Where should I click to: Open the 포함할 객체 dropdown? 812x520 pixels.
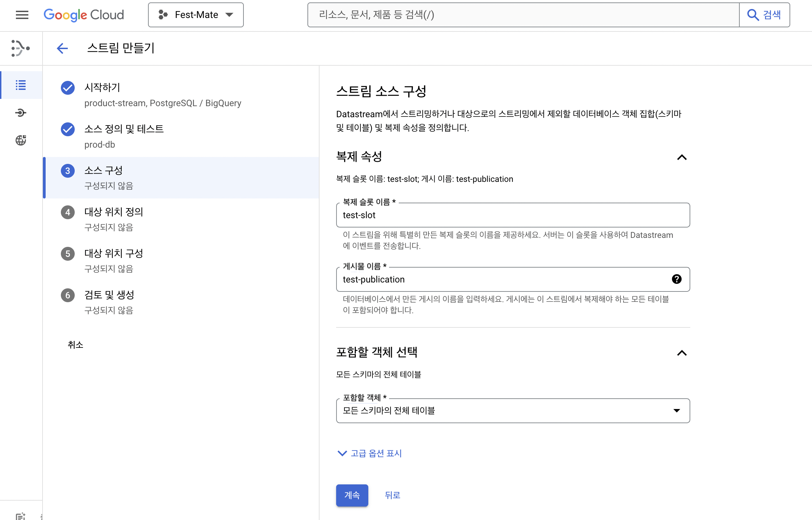coord(513,411)
